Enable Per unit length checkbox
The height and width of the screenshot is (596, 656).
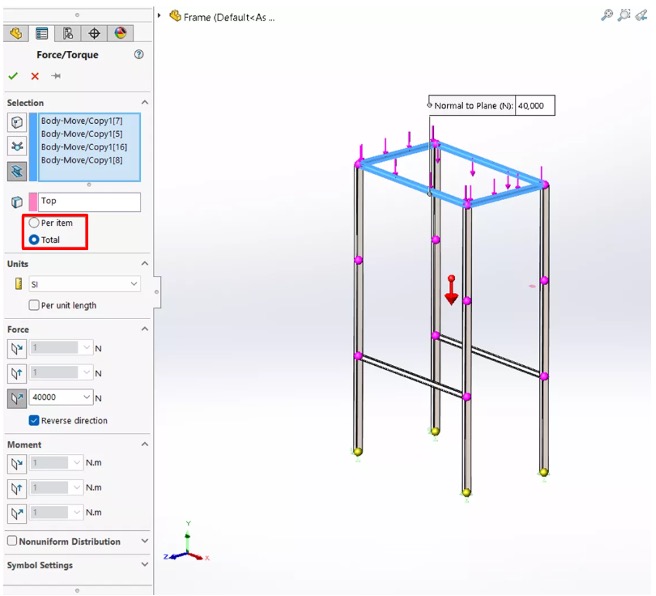coord(34,305)
